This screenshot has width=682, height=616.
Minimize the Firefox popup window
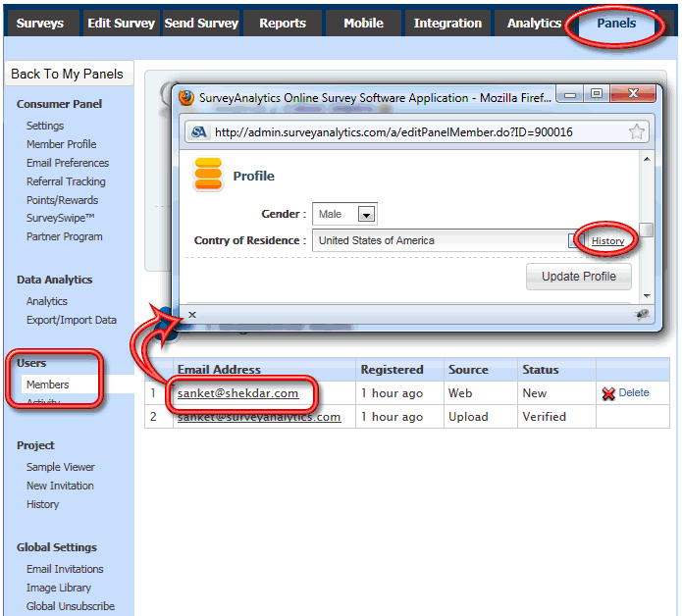[x=570, y=94]
